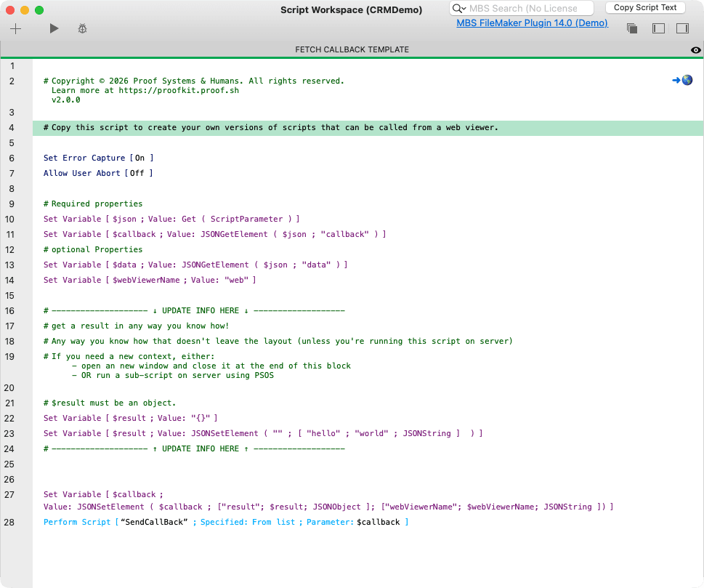The image size is (704, 588).
Task: Click line number 1 in the gutter
Action: point(12,66)
